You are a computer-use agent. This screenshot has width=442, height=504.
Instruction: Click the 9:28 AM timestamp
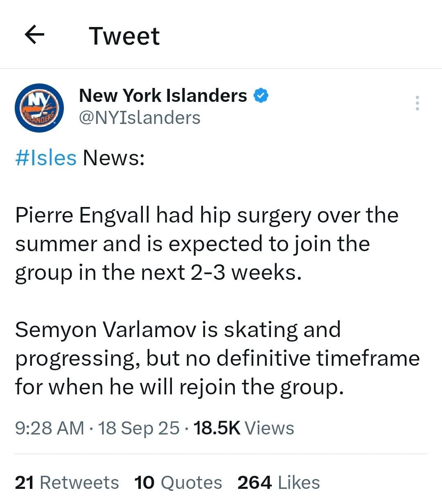[x=50, y=428]
